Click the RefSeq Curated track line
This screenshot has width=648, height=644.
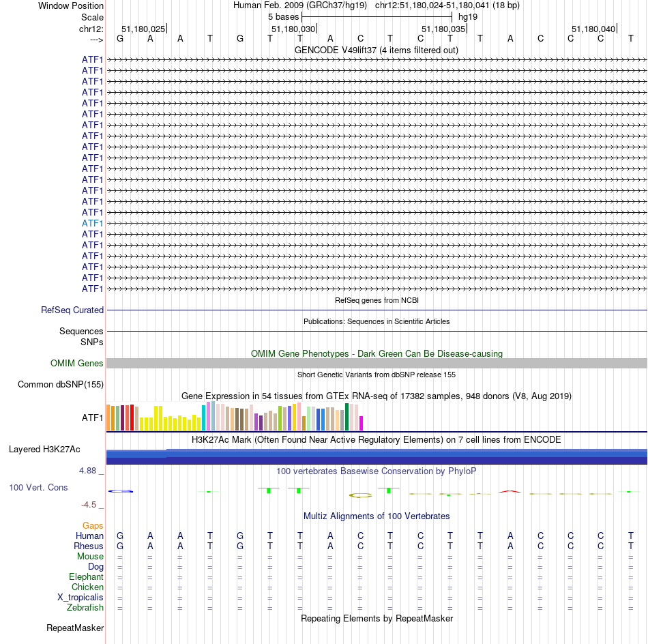pos(377,310)
